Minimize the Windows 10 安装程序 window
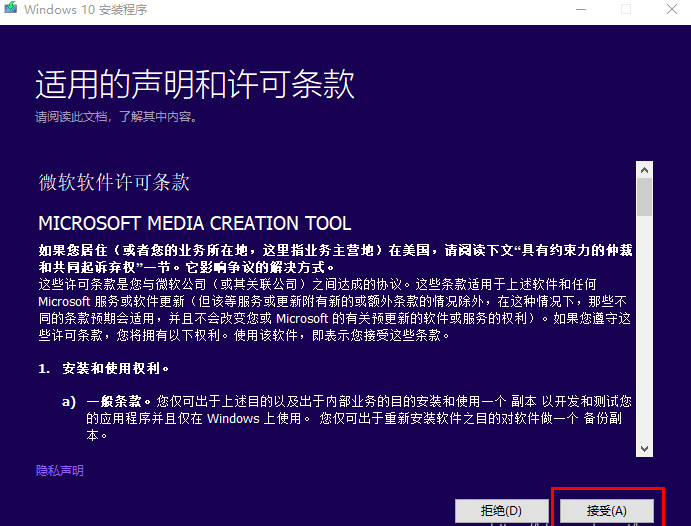691x526 pixels. coord(581,9)
